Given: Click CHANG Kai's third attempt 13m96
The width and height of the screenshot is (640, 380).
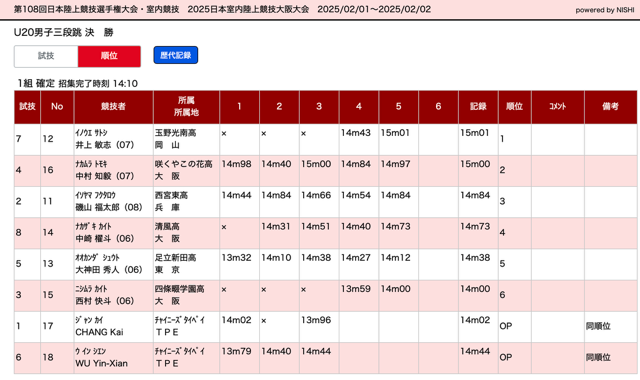Looking at the screenshot, I should pos(316,320).
